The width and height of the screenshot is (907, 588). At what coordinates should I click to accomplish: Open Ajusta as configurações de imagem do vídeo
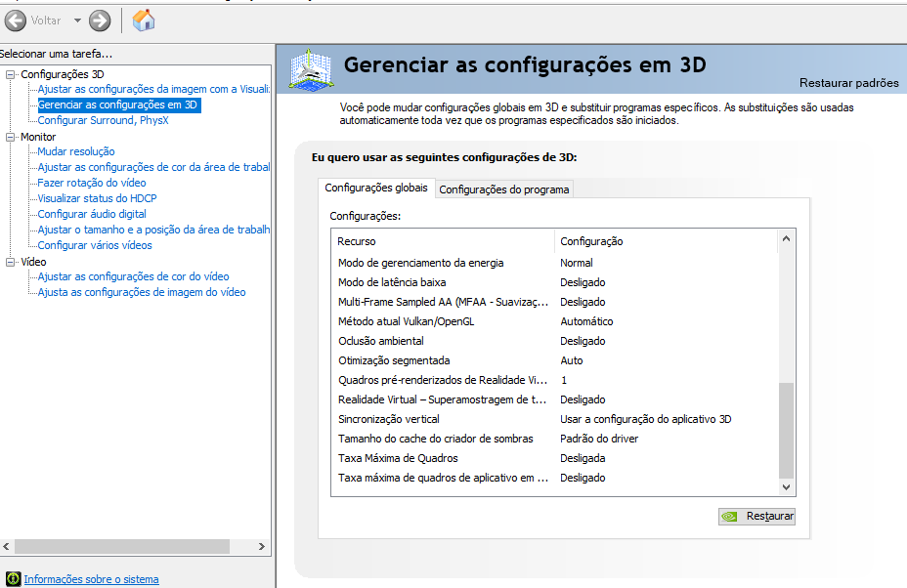click(x=142, y=292)
